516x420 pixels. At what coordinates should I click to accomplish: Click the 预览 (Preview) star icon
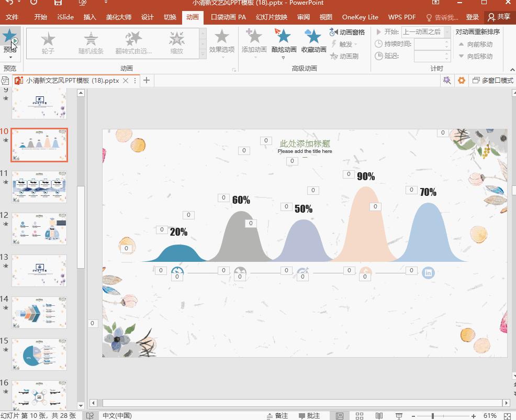click(x=10, y=37)
